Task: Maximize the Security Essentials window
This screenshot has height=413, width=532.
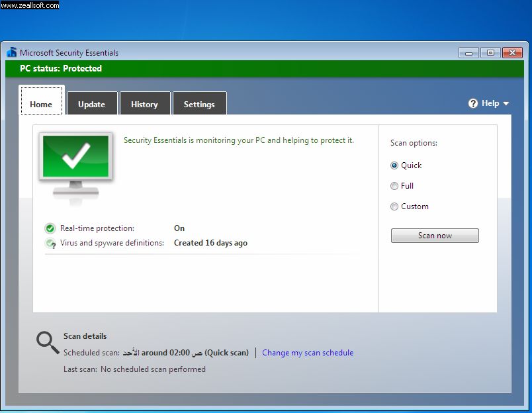Action: (x=490, y=52)
